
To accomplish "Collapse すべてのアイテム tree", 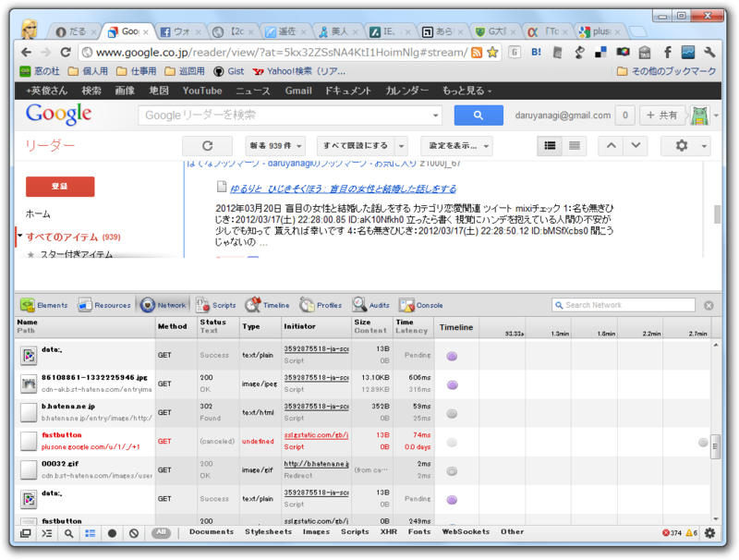I will click(19, 236).
